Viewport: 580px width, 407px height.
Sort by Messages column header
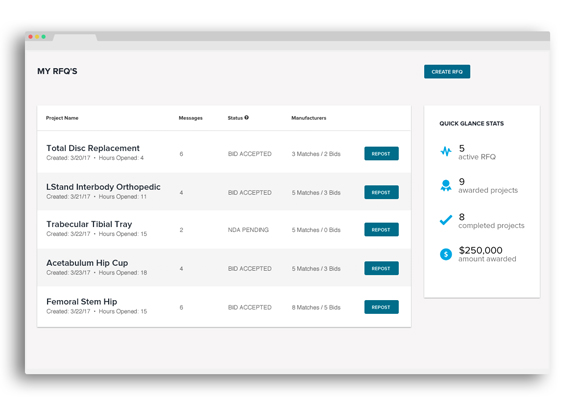click(190, 118)
